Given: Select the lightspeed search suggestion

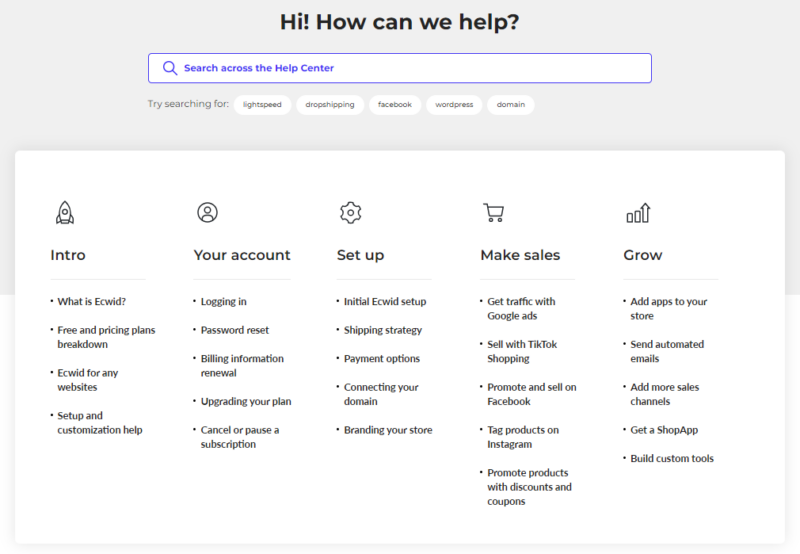Looking at the screenshot, I should click(262, 105).
